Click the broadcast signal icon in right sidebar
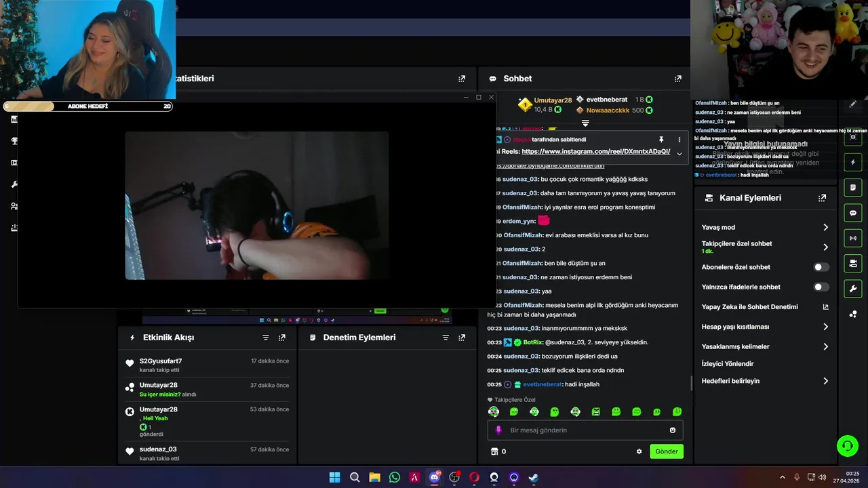868x488 pixels. click(x=853, y=238)
